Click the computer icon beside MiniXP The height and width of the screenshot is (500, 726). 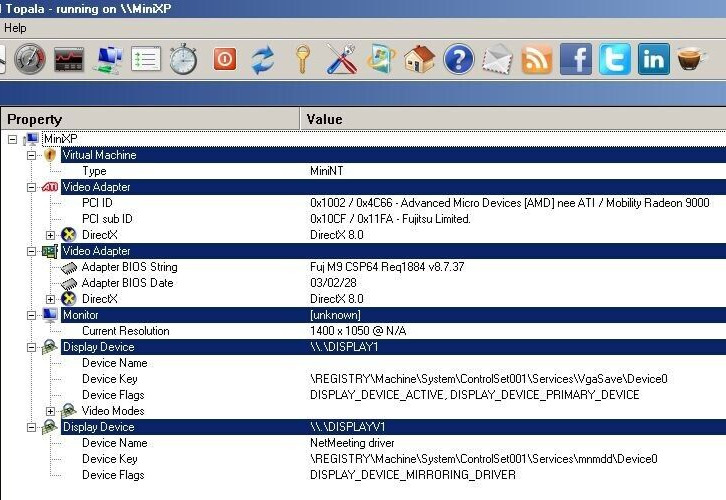pyautogui.click(x=32, y=139)
